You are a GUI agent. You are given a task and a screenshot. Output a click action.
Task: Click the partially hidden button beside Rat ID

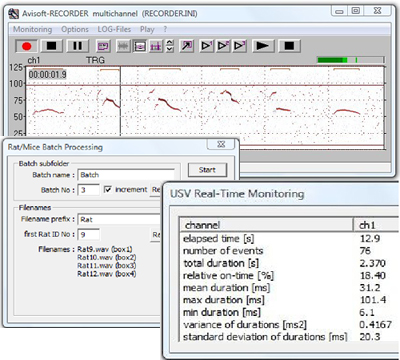point(156,235)
